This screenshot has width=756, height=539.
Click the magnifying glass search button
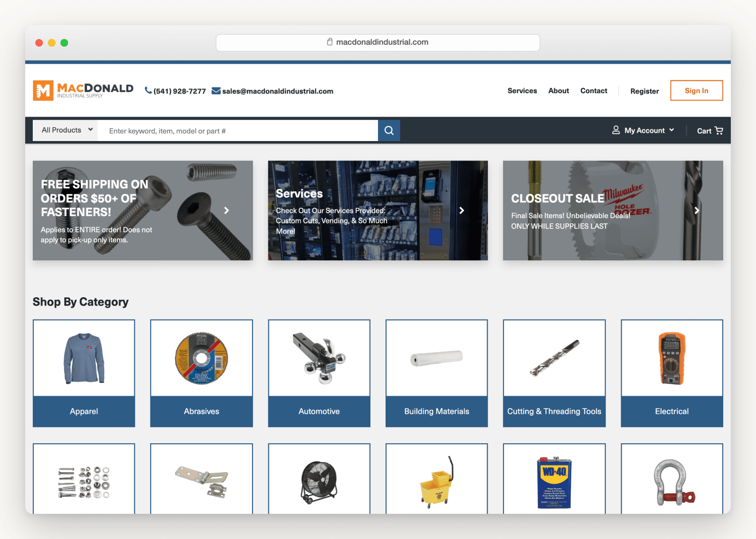tap(389, 131)
